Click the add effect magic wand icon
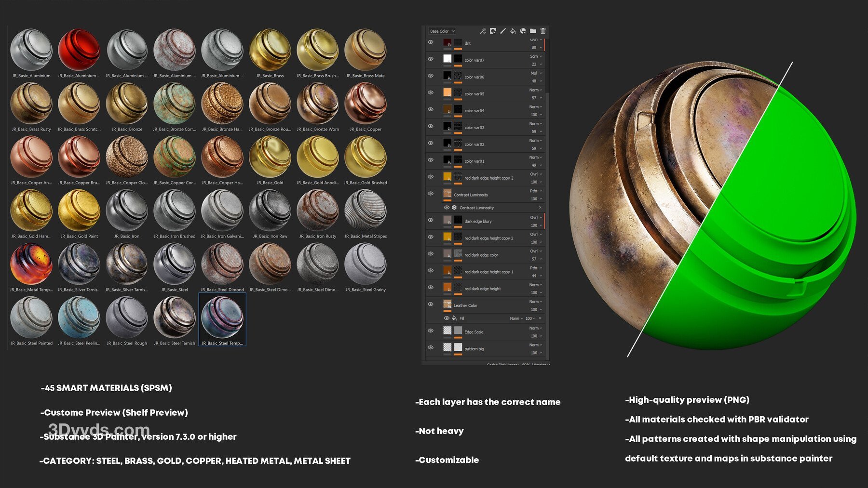Screen dimensions: 868x488 (x=482, y=31)
